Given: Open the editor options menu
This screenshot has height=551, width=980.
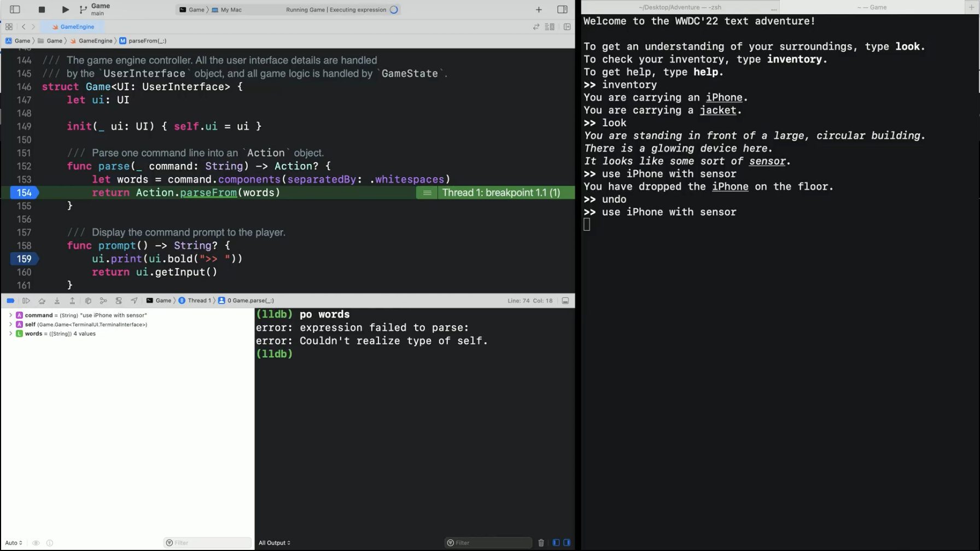Looking at the screenshot, I should tap(550, 27).
